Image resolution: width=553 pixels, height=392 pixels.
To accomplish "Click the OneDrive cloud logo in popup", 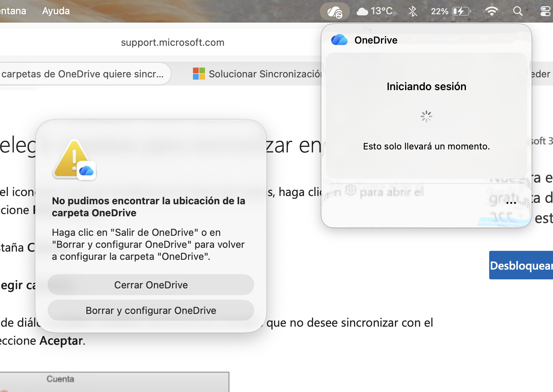I will 339,40.
